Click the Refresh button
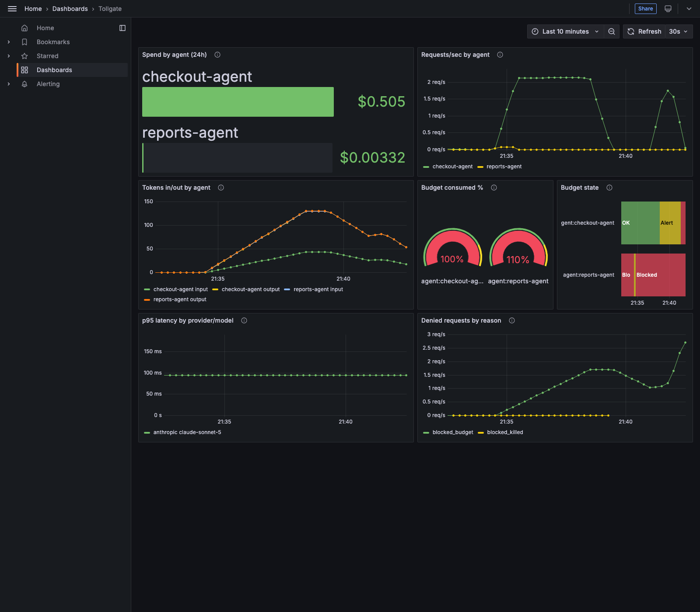 [644, 31]
